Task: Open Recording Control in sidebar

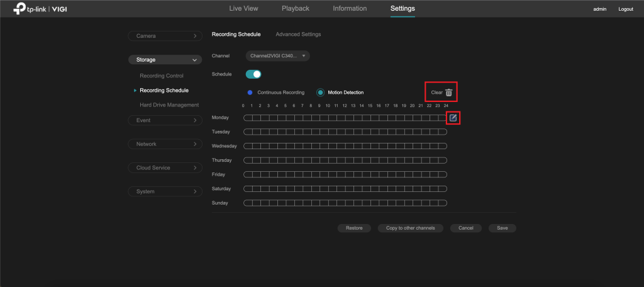Action: [162, 76]
